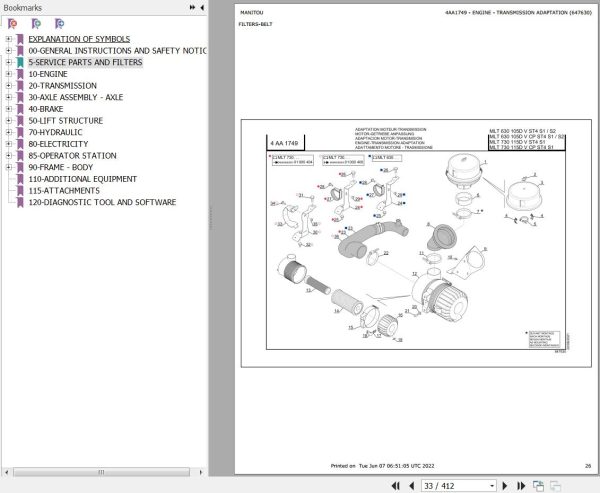Click the first bookmark options icon
600x493 pixels.
[x=12, y=24]
